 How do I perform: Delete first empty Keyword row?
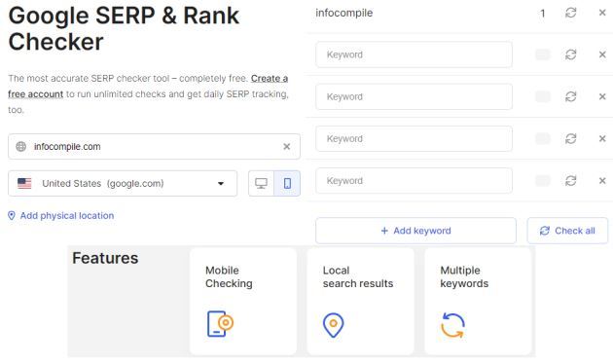coord(602,55)
